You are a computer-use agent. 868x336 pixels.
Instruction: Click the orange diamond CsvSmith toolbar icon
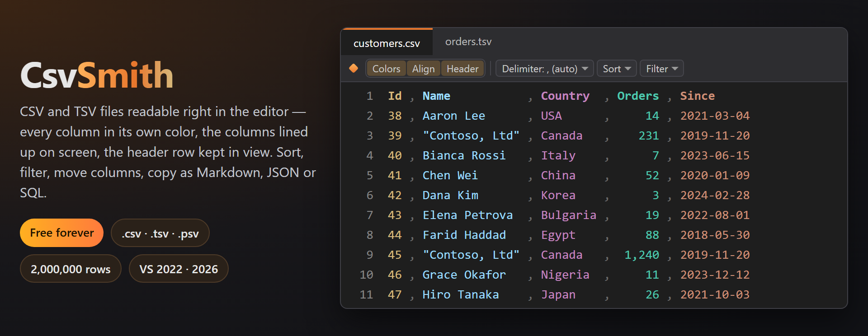[x=354, y=68]
